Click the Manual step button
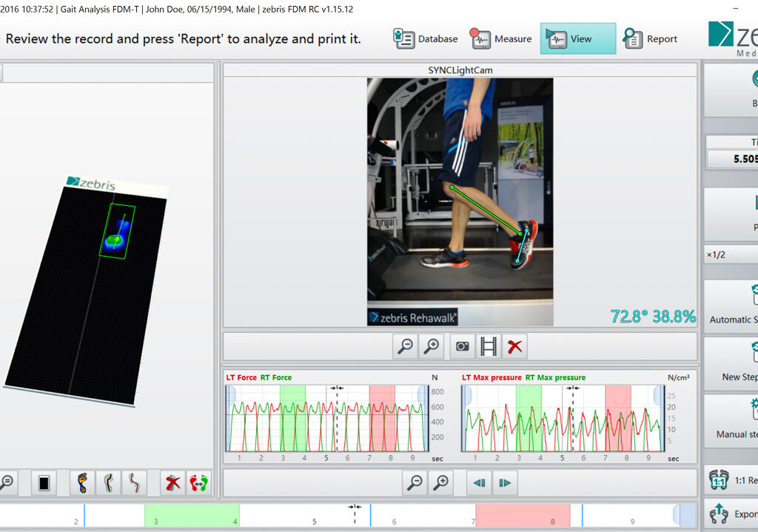Image resolution: width=758 pixels, height=532 pixels. (x=733, y=420)
